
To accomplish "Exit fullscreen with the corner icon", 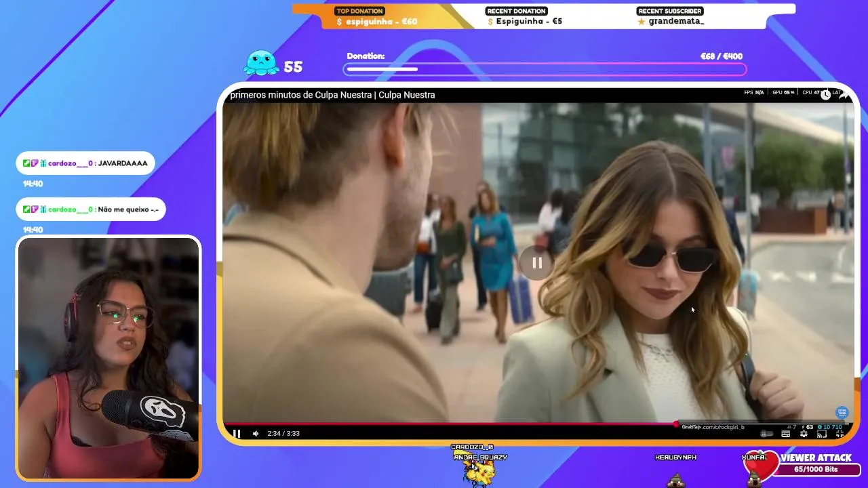I will 840,434.
